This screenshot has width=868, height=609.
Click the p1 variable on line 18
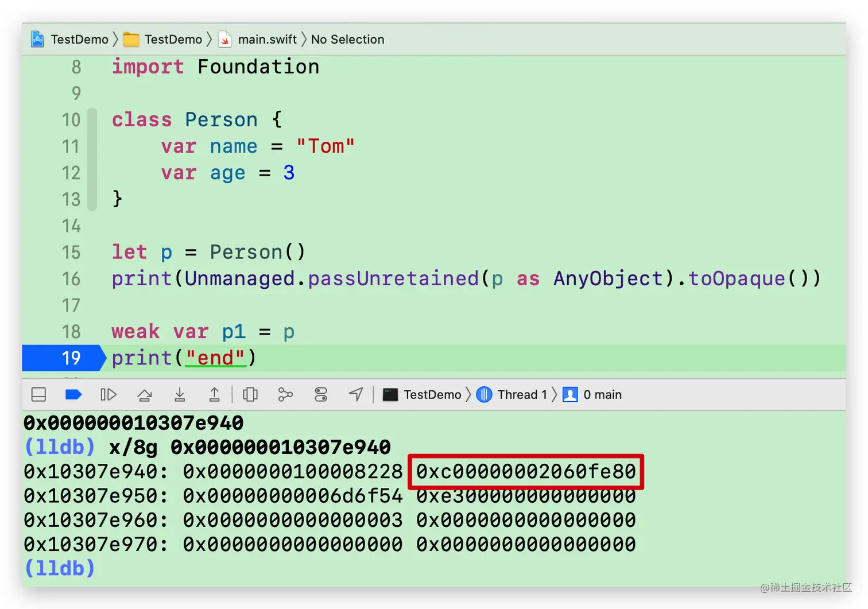(x=234, y=332)
